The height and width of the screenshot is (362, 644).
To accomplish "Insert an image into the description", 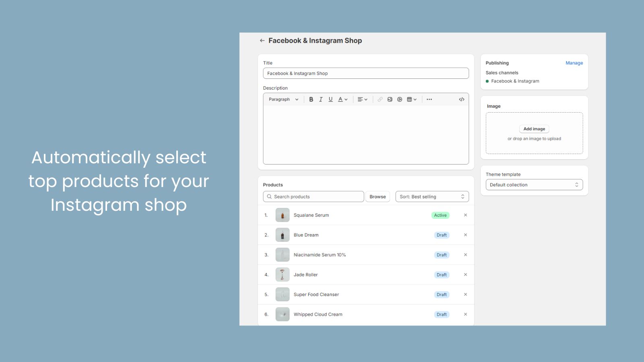I will pyautogui.click(x=390, y=99).
